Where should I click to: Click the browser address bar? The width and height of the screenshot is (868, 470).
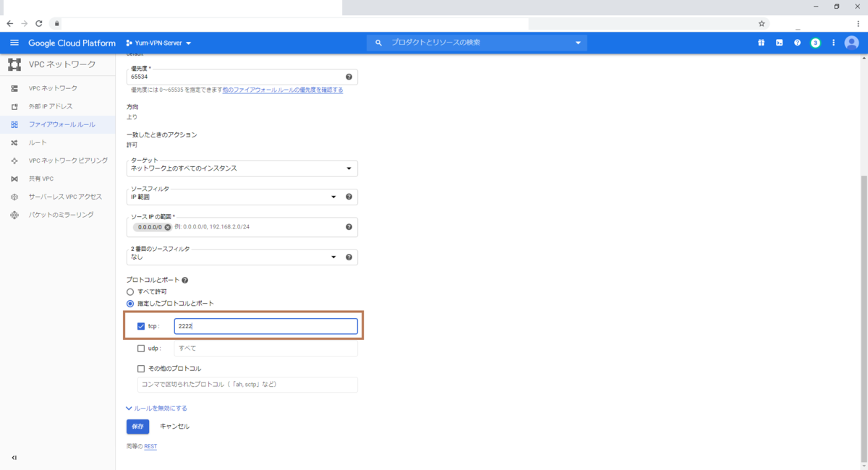pyautogui.click(x=401, y=23)
